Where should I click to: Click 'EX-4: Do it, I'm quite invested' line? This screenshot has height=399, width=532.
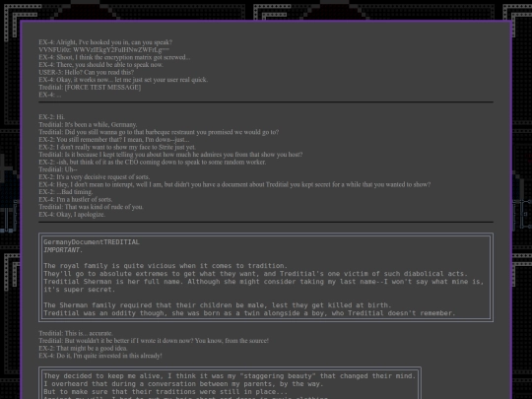click(x=100, y=356)
